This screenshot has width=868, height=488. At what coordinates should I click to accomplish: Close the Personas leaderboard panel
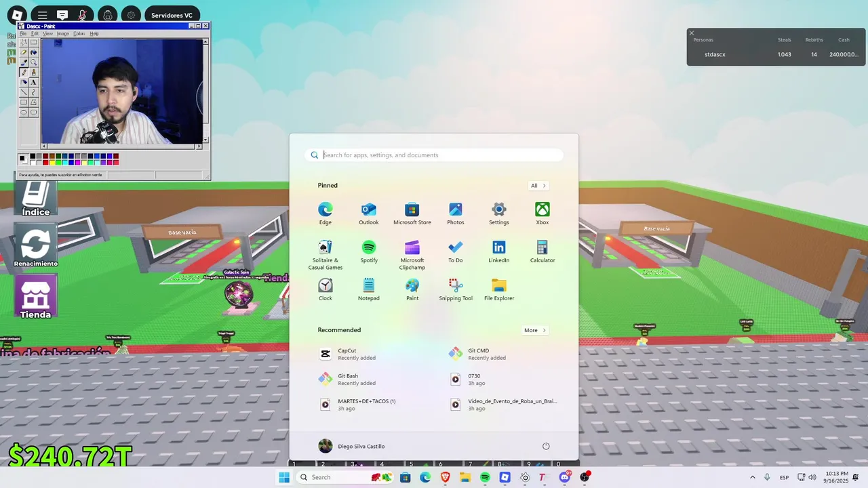click(692, 33)
